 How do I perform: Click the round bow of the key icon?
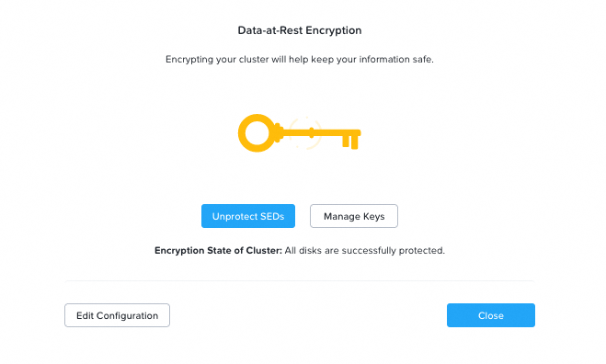[x=257, y=133]
